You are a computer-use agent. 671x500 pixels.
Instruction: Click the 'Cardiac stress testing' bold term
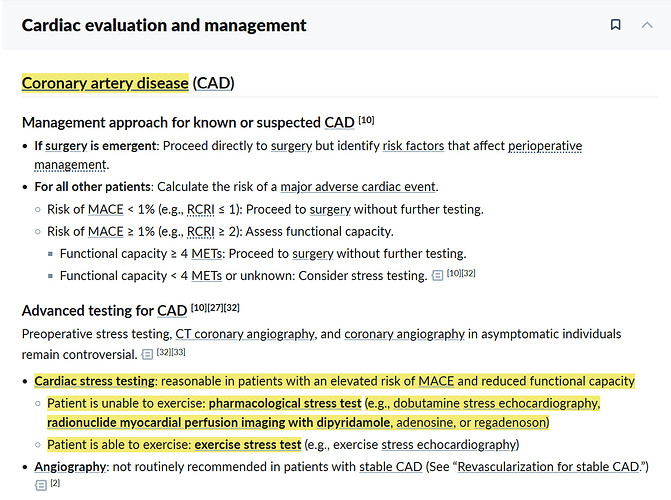[93, 381]
